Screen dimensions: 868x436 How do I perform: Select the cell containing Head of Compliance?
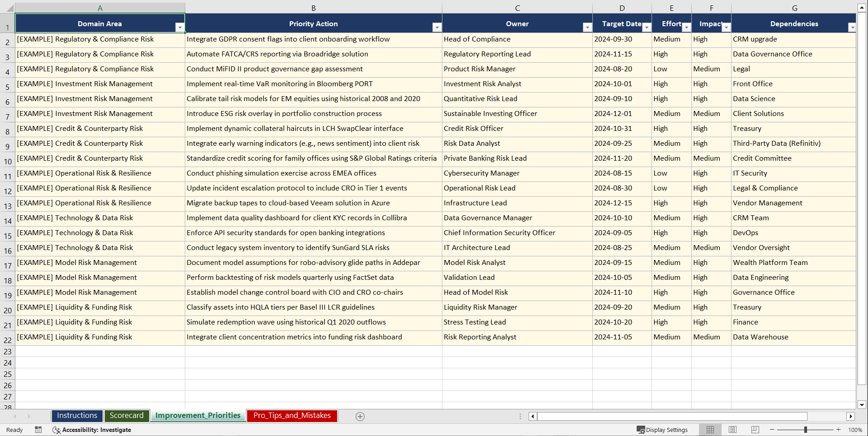tap(517, 39)
